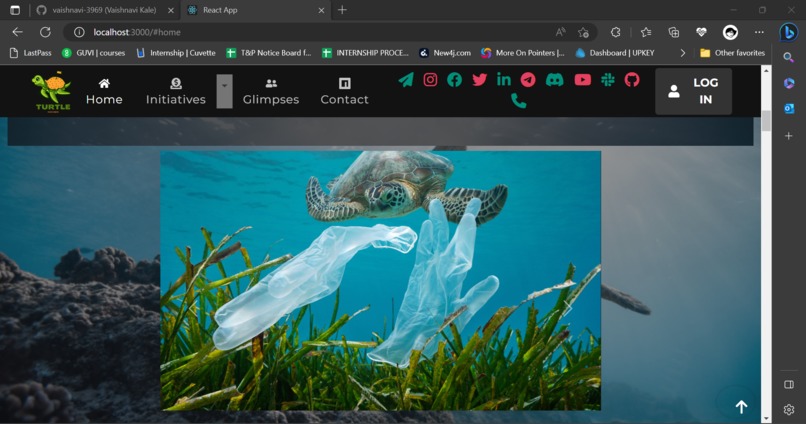Click the Turtle logo in the navbar

(52, 91)
